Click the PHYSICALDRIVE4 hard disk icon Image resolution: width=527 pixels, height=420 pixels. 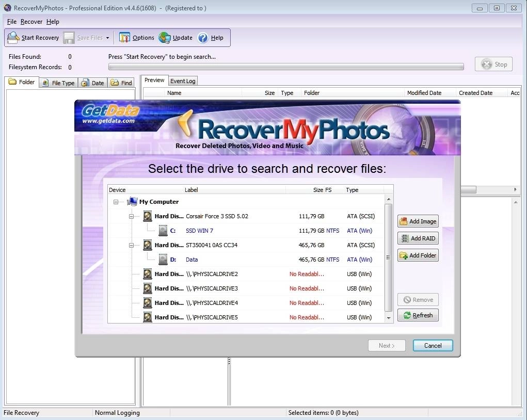tap(147, 303)
